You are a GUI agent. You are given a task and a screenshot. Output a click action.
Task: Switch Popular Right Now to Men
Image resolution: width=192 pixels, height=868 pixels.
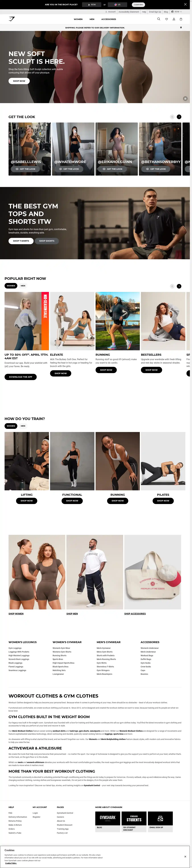tap(23, 286)
